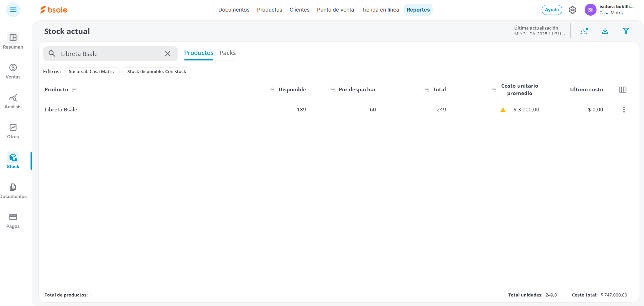
Task: Switch to the Productos tab
Action: [x=199, y=53]
